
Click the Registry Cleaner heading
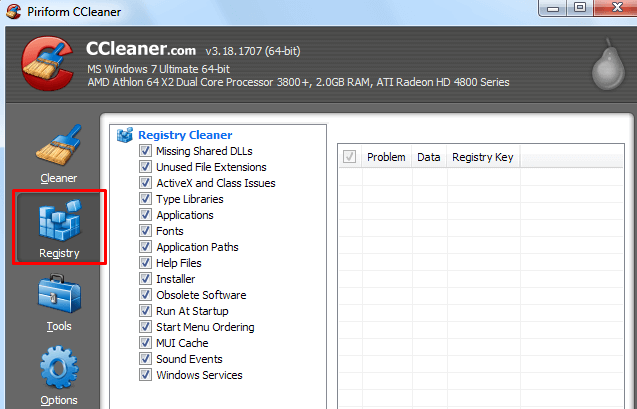(185, 135)
